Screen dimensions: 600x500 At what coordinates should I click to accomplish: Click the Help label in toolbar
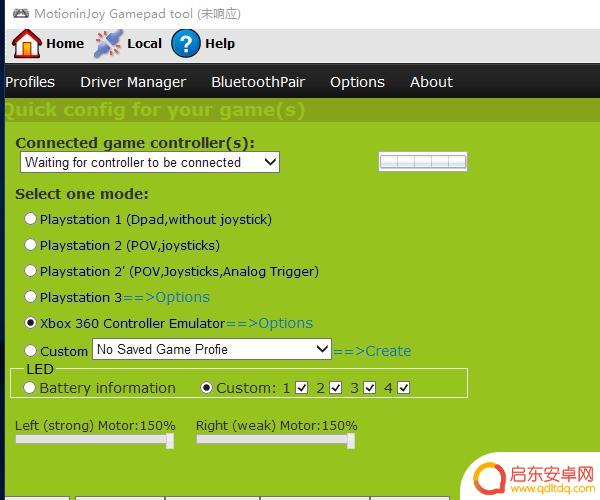tap(220, 44)
